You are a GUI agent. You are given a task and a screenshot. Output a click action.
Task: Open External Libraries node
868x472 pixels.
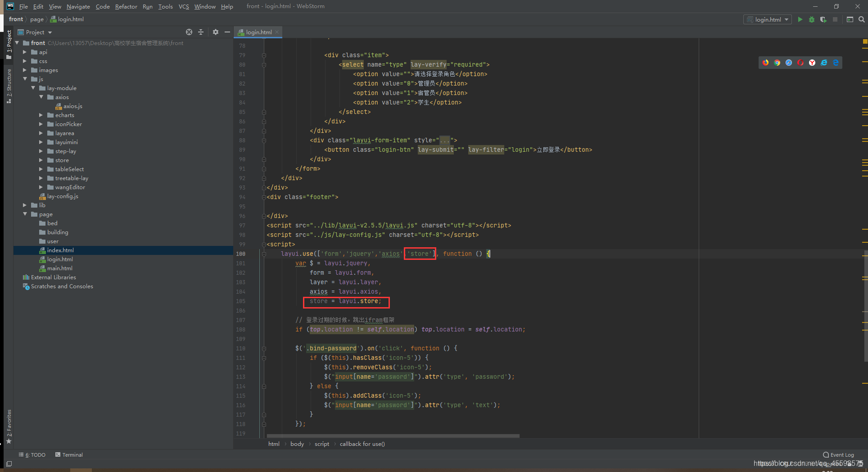click(53, 277)
